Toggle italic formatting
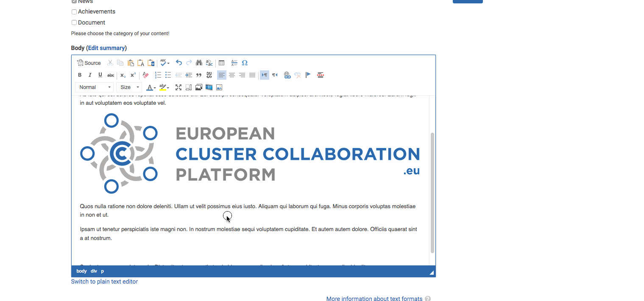Image resolution: width=644 pixels, height=301 pixels. (x=90, y=75)
